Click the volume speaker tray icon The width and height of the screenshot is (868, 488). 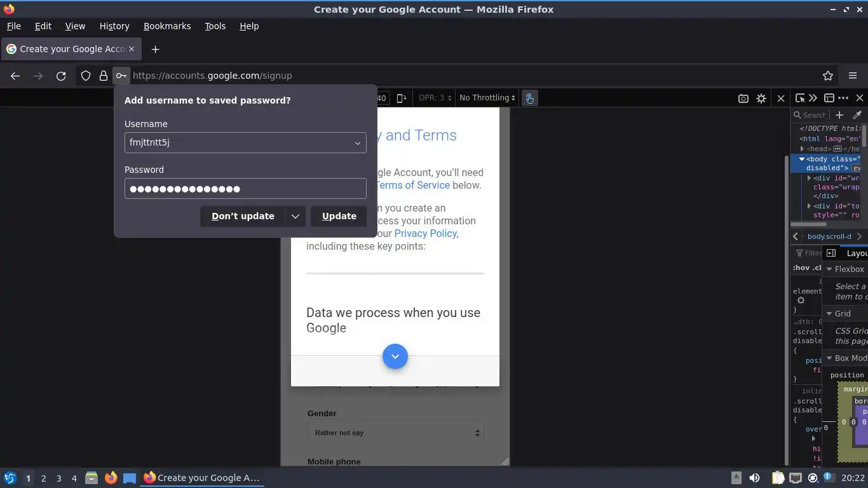point(754,478)
